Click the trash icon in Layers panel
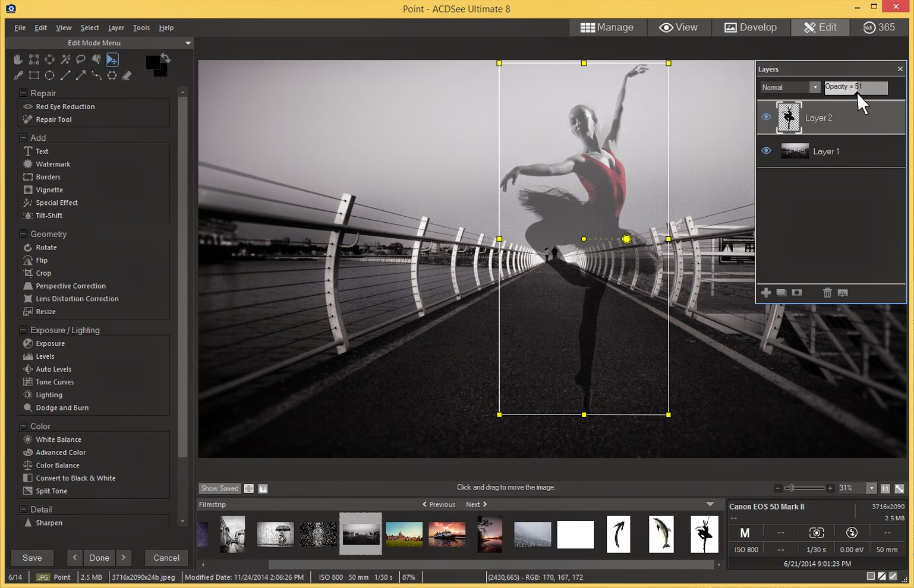914x588 pixels. [827, 293]
